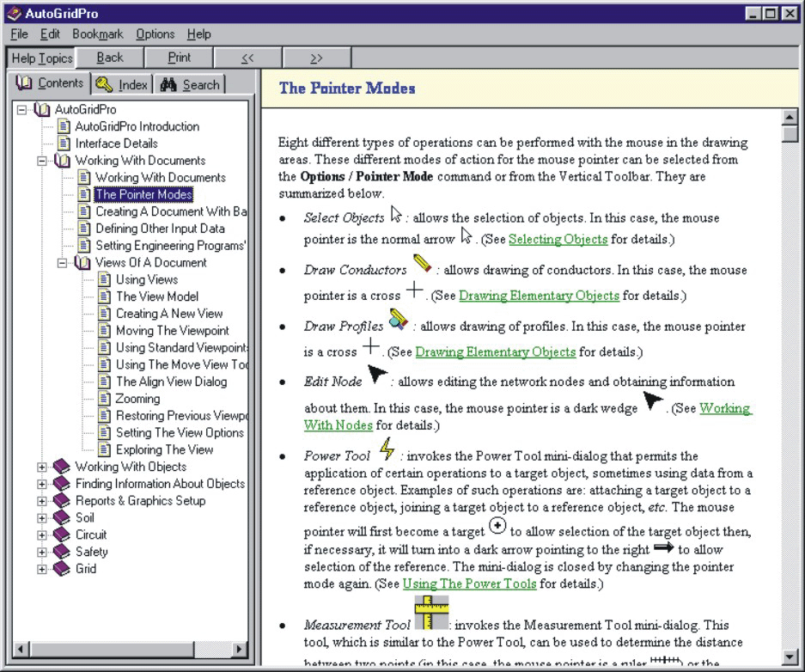Viewport: 805px width, 672px height.
Task: Click the Help Topics button
Action: coord(41,58)
